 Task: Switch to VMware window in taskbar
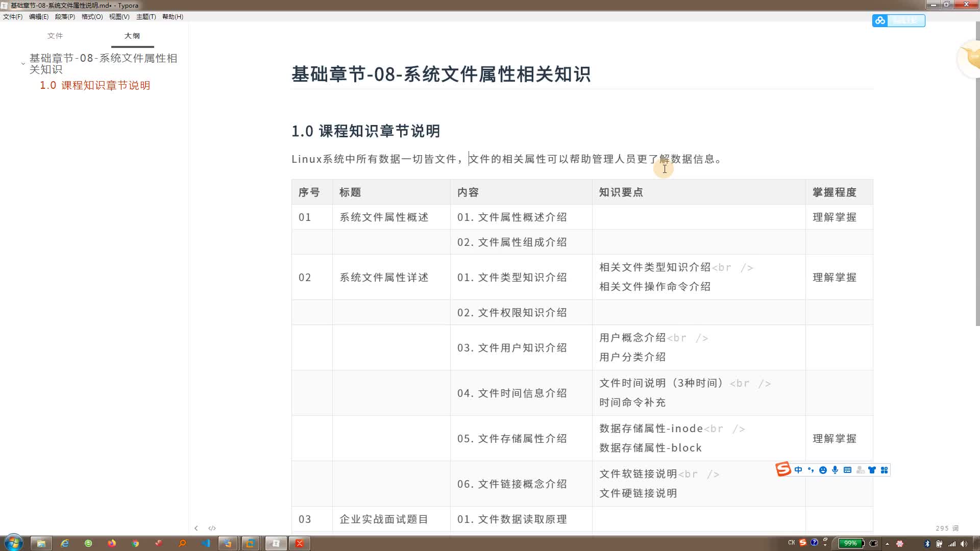pyautogui.click(x=251, y=543)
